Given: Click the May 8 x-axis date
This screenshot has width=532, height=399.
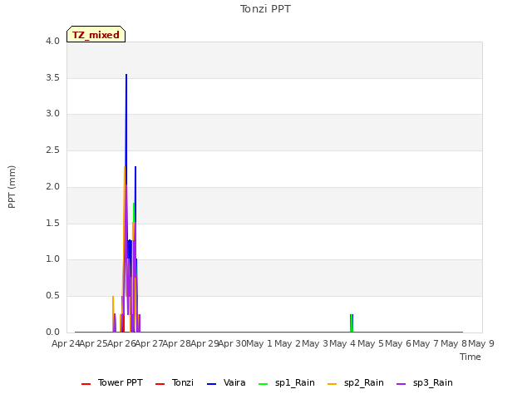Looking at the screenshot, I should click(x=454, y=343).
